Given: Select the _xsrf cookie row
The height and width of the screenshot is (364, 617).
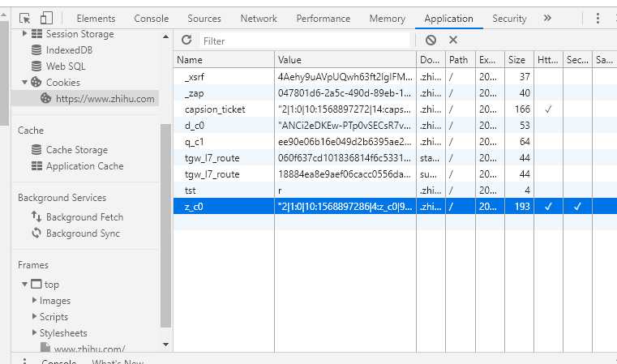Looking at the screenshot, I should (395, 76).
